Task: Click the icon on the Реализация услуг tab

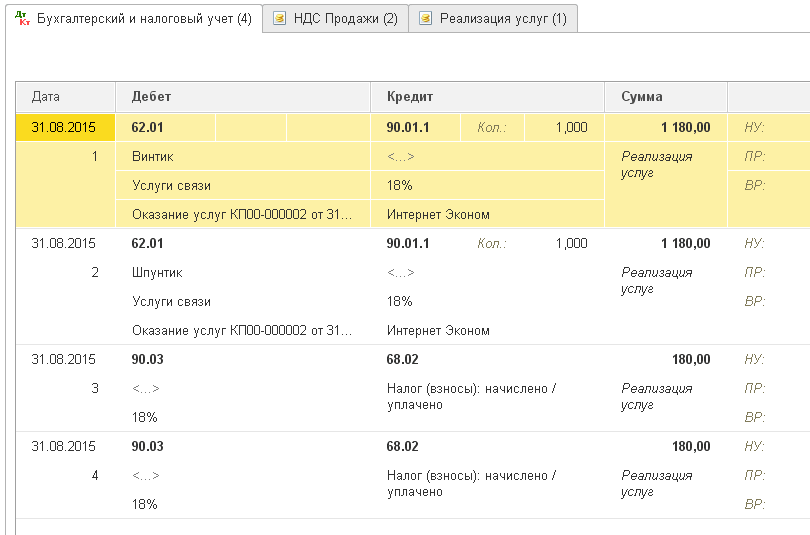Action: point(426,19)
